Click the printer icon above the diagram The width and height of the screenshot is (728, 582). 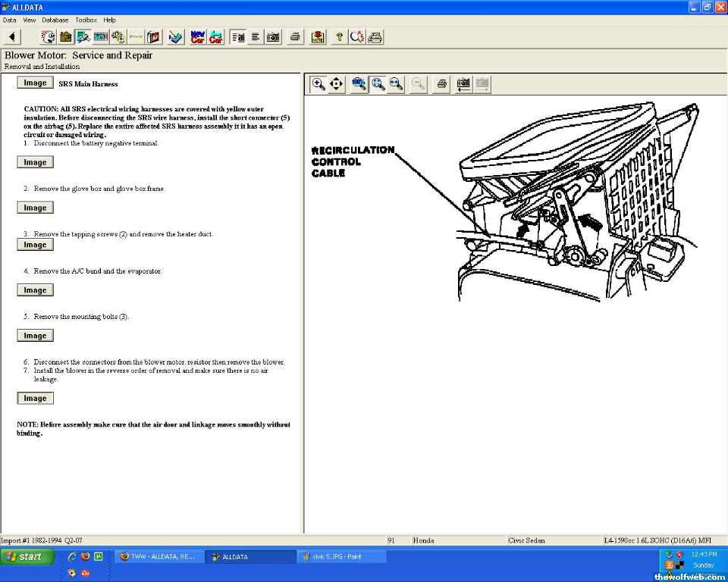click(441, 84)
